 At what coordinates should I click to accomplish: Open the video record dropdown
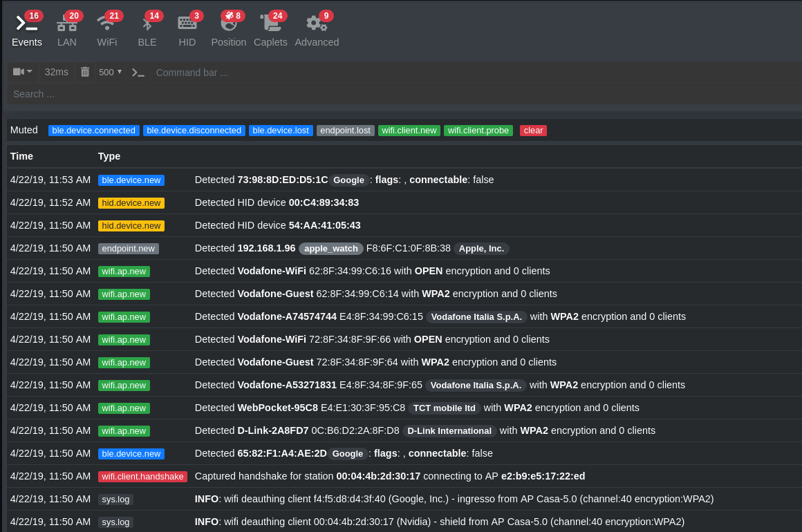click(23, 72)
